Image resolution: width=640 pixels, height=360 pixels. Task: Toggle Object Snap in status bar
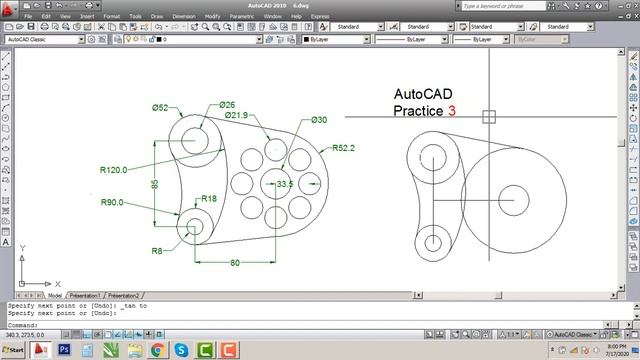pyautogui.click(x=108, y=335)
